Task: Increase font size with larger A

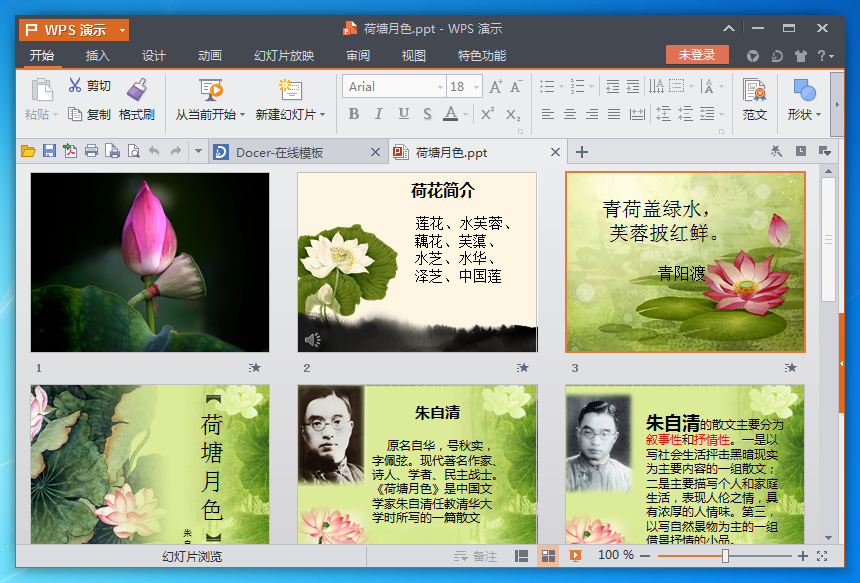Action: [x=496, y=87]
